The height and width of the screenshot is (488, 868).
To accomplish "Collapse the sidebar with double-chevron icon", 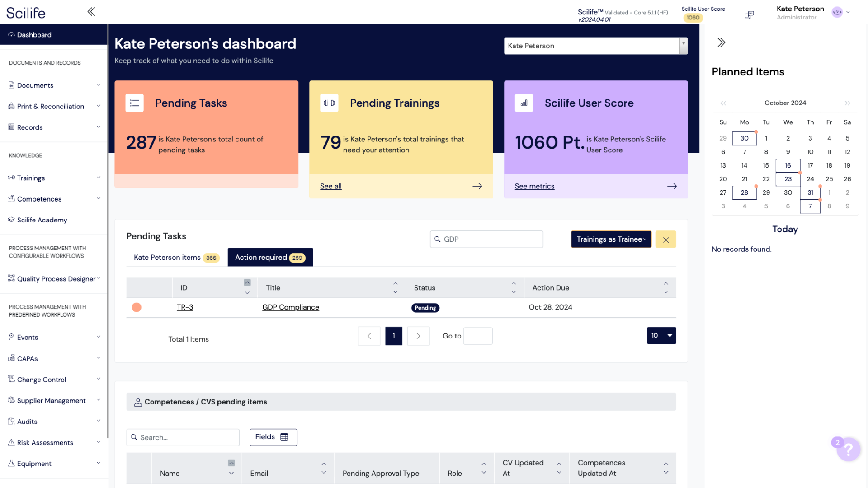I will 91,12.
